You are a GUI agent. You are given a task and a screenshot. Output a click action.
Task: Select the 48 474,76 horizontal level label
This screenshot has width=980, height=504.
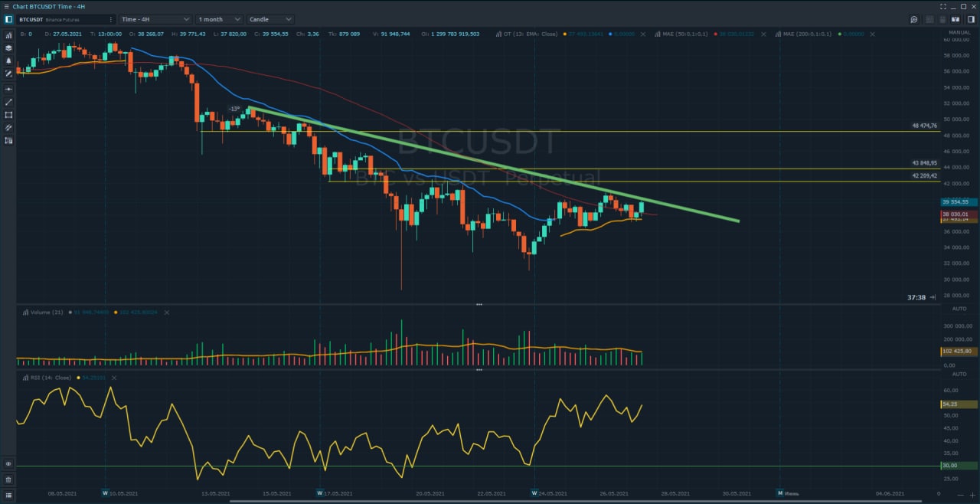[x=924, y=126]
